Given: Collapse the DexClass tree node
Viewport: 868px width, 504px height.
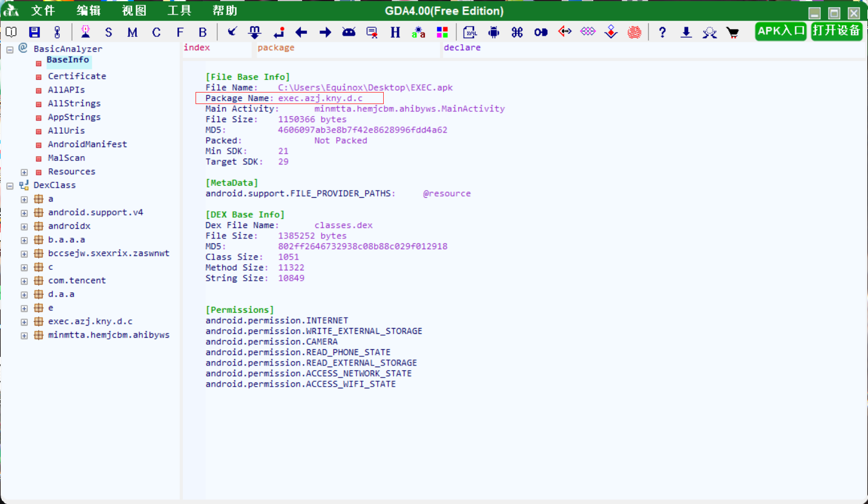Looking at the screenshot, I should (10, 186).
